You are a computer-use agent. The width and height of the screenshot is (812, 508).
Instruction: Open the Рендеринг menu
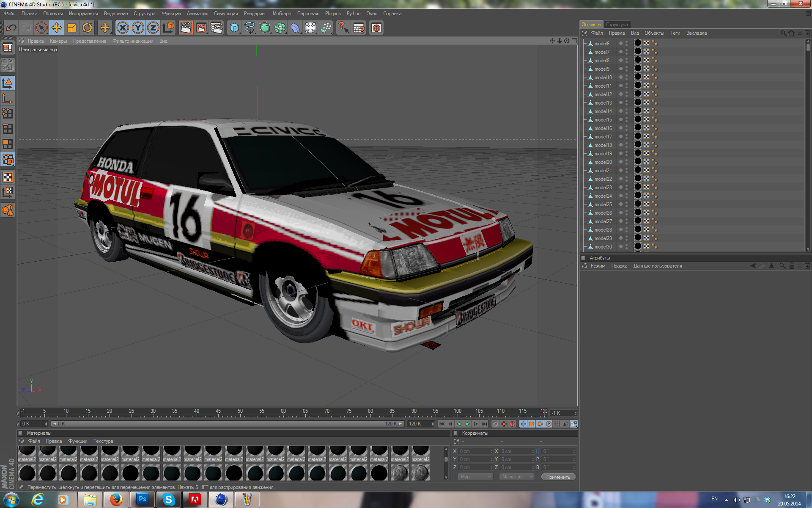pyautogui.click(x=255, y=14)
